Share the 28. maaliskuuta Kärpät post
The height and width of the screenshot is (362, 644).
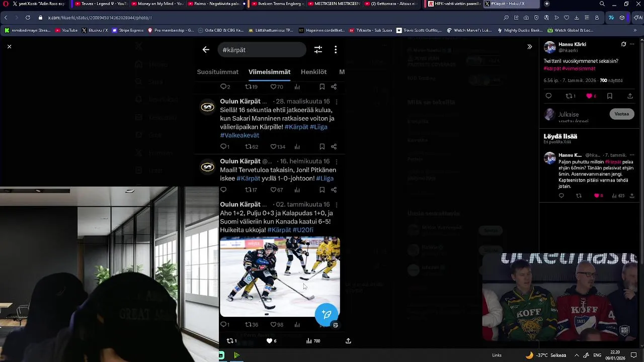(334, 147)
